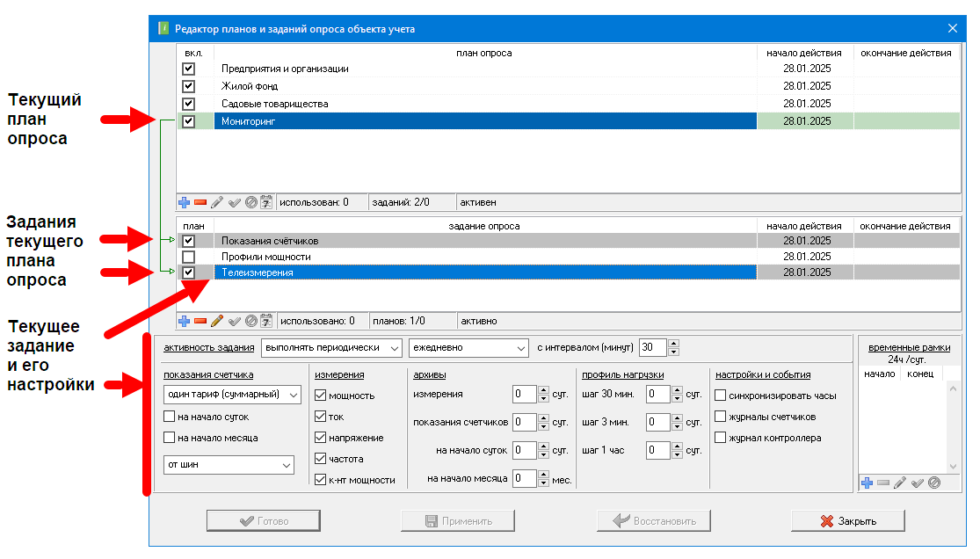The width and height of the screenshot is (980, 559).
Task: Check the на начало суток checkbox under показания счетчика
Action: 170,417
